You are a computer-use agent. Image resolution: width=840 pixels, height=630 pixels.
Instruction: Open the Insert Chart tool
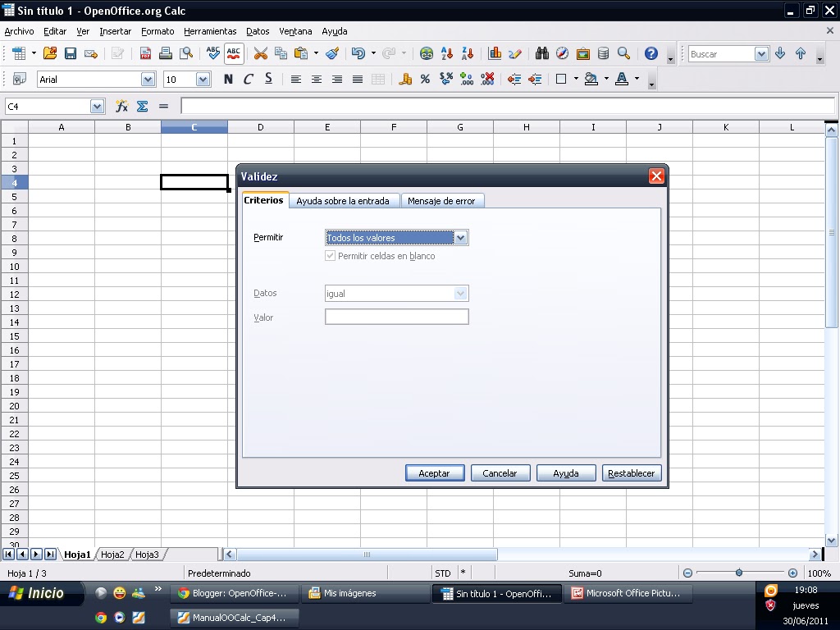click(496, 52)
